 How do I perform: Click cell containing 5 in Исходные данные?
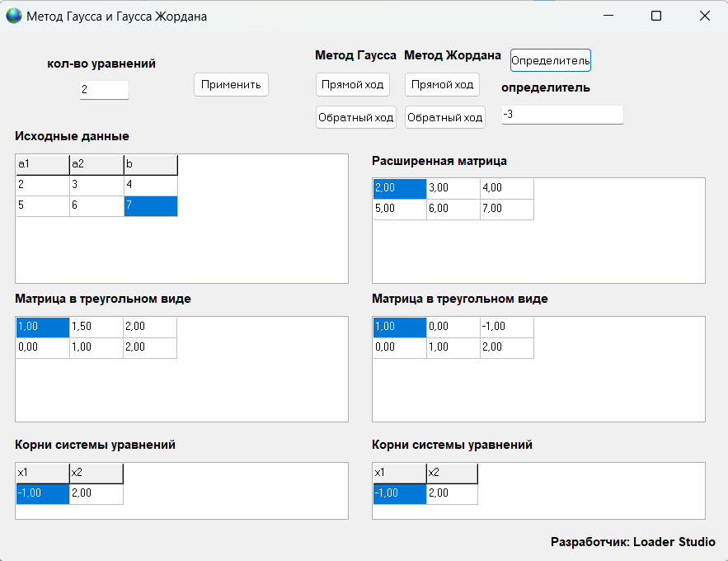click(42, 205)
